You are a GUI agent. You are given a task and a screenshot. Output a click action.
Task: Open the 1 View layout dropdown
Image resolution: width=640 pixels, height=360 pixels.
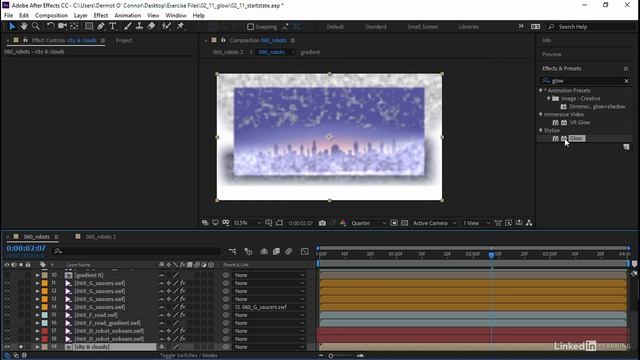[x=476, y=223]
